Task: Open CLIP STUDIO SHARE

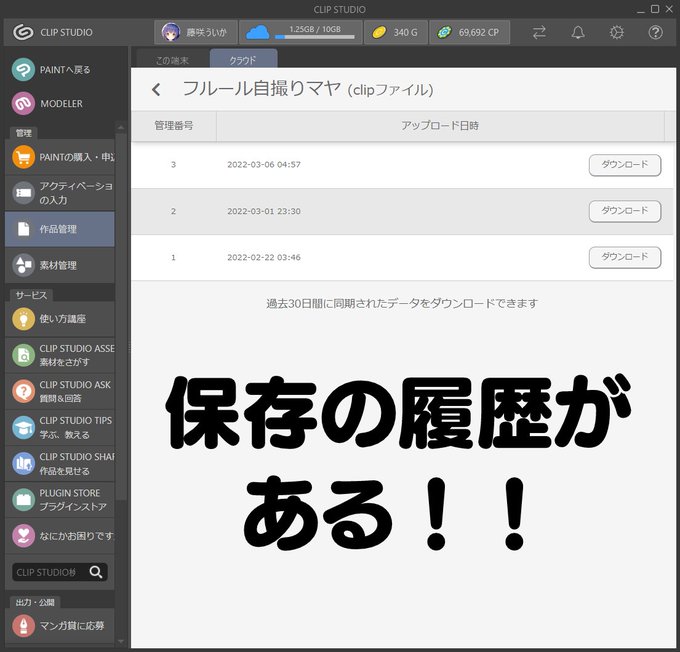Action: [60, 463]
